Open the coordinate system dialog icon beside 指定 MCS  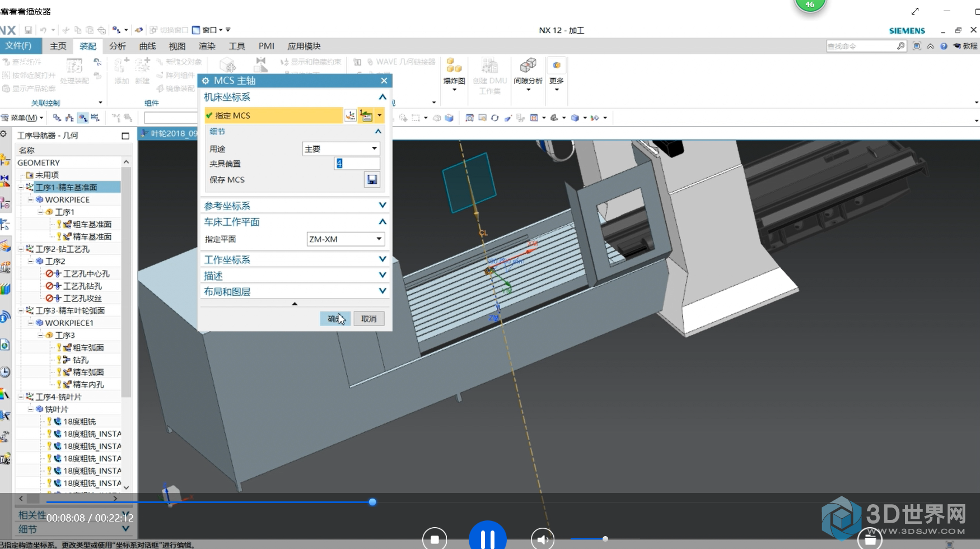351,115
